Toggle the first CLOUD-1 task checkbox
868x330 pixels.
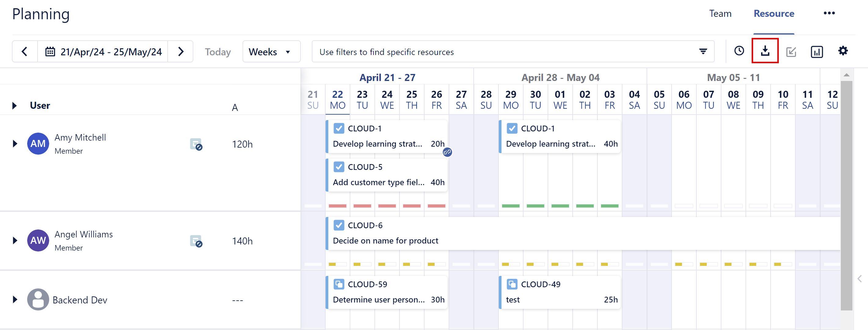tap(339, 128)
